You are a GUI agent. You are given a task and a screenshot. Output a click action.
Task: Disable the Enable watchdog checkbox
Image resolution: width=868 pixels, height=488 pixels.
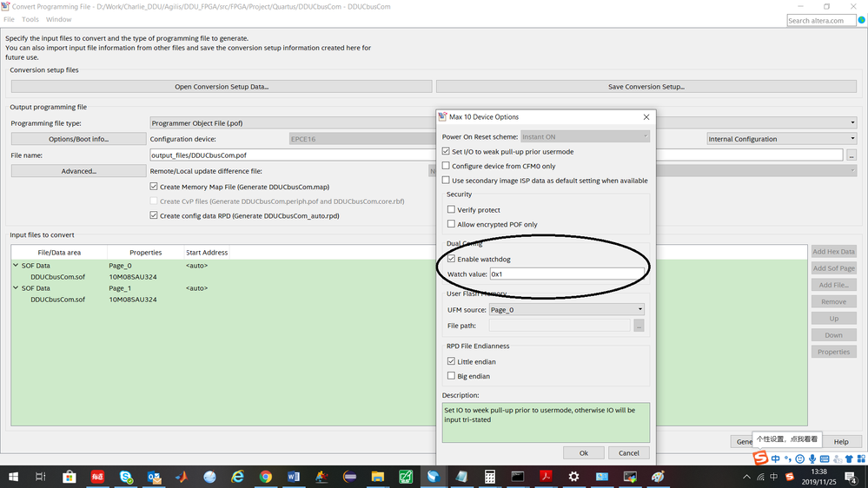point(451,260)
